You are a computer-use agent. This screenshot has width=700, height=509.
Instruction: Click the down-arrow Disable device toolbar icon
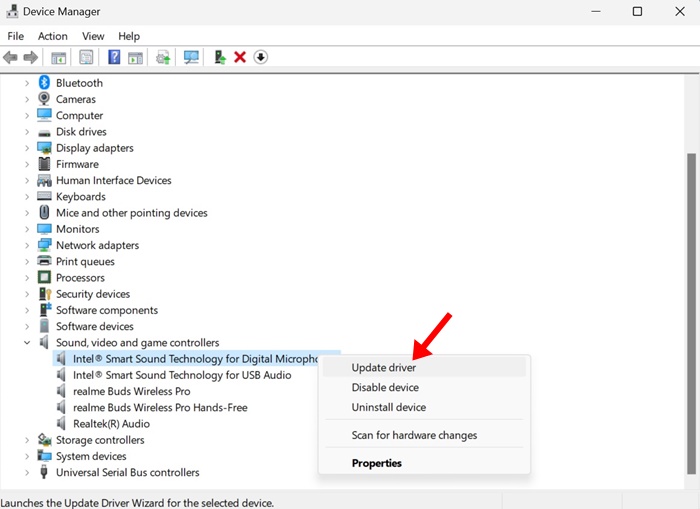coord(261,57)
